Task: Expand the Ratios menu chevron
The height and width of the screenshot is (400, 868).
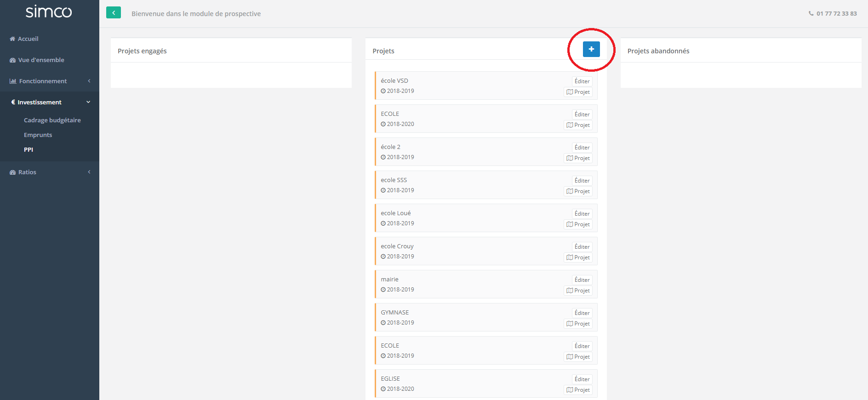Action: click(89, 172)
